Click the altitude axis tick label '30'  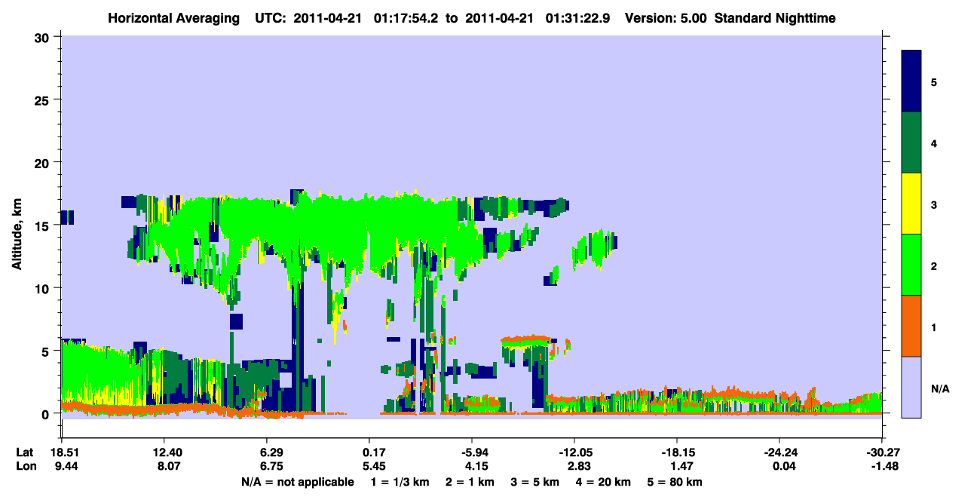point(44,37)
